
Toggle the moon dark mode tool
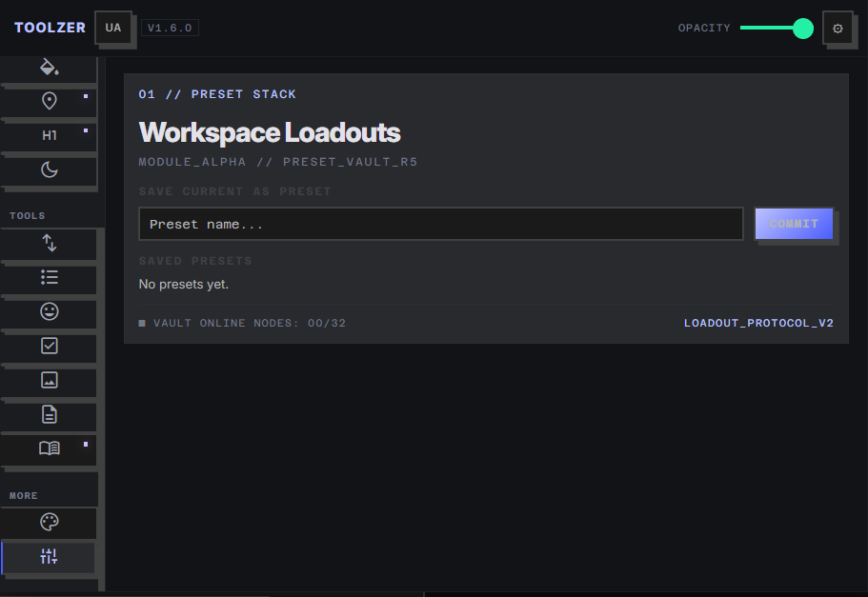click(49, 169)
